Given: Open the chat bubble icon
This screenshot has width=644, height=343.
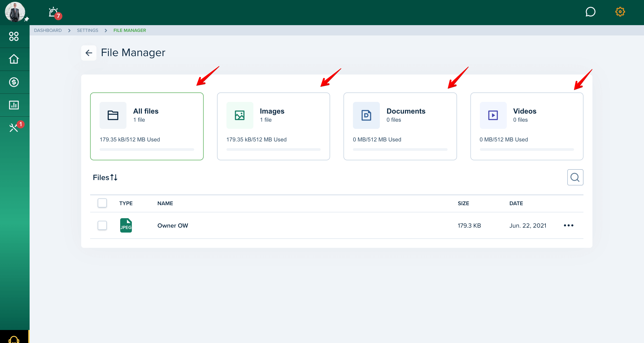Looking at the screenshot, I should (590, 12).
